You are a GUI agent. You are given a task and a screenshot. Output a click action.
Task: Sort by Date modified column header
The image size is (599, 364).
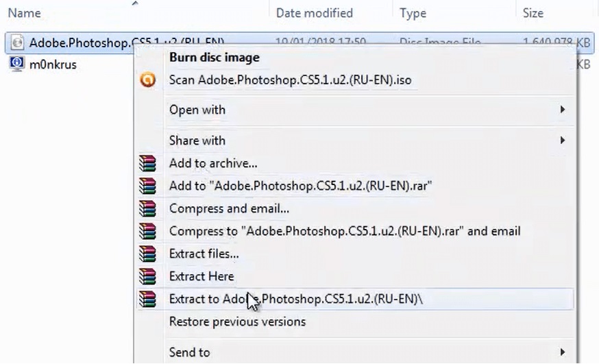(x=314, y=13)
